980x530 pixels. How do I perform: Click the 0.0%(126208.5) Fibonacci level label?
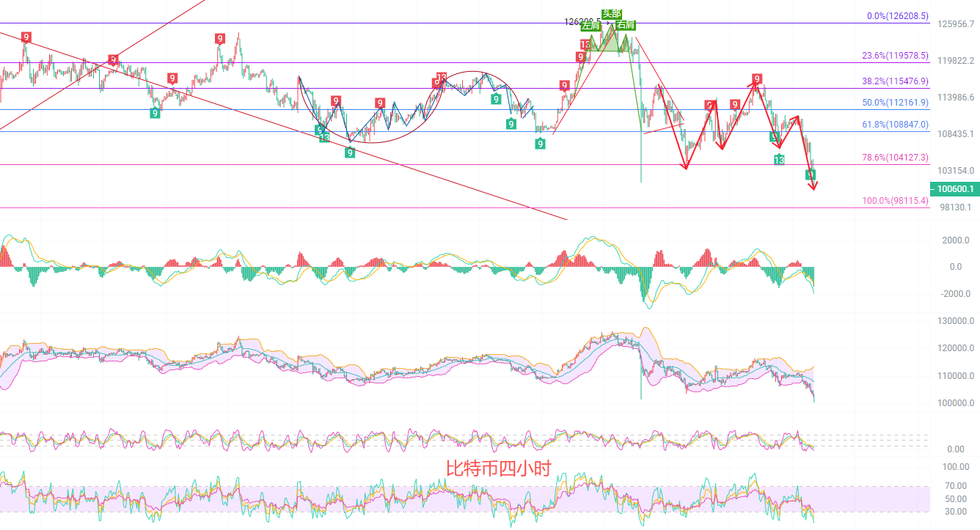click(897, 15)
